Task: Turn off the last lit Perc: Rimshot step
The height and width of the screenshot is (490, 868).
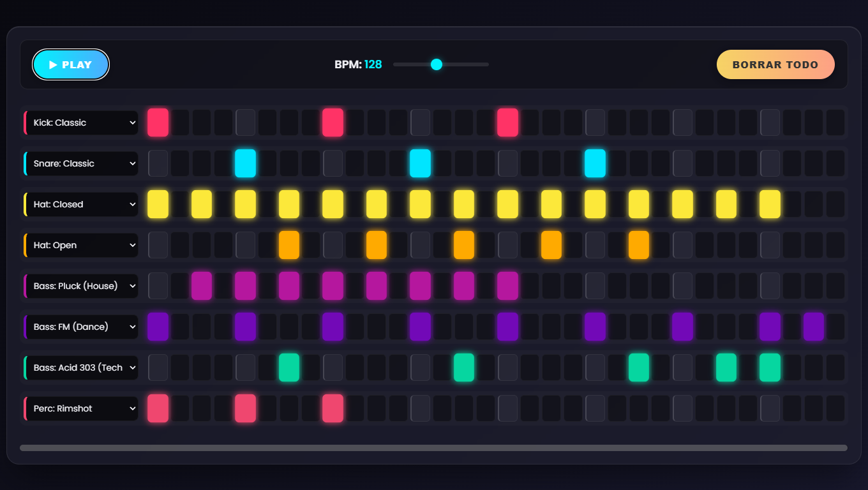Action: (333, 408)
